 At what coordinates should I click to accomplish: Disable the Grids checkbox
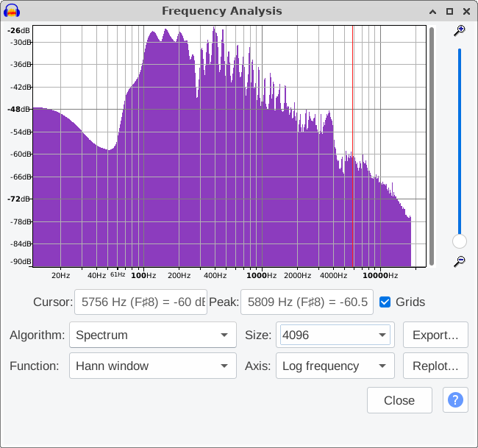point(385,302)
